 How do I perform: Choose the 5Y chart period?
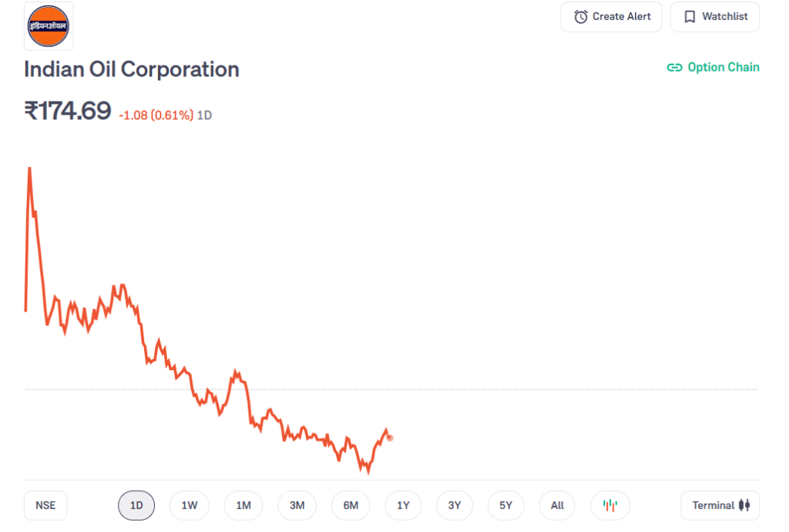click(505, 505)
